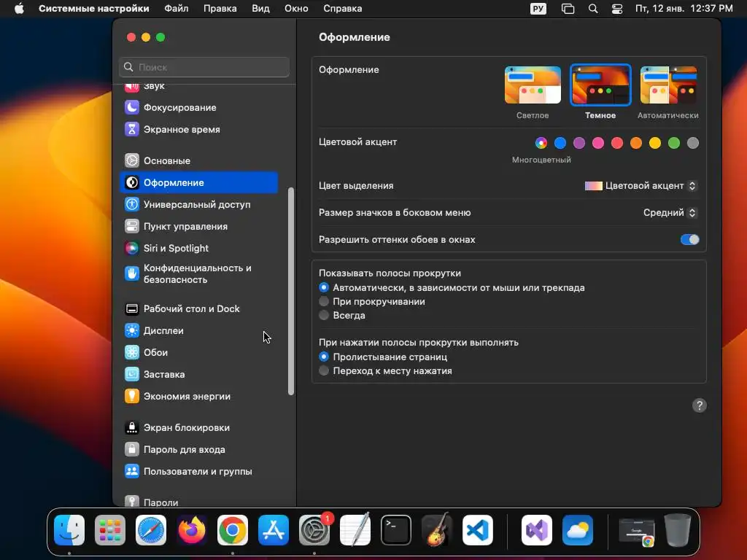Choose Пролистывание страниц radio option
Viewport: 747px width, 560px height.
[x=324, y=357]
